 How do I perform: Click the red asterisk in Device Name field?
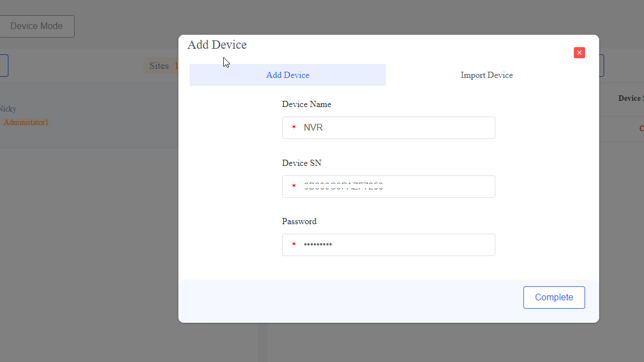[293, 128]
